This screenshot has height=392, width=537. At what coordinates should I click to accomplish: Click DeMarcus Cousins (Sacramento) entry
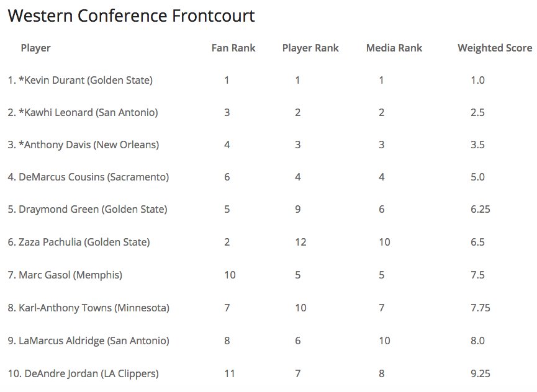(88, 177)
